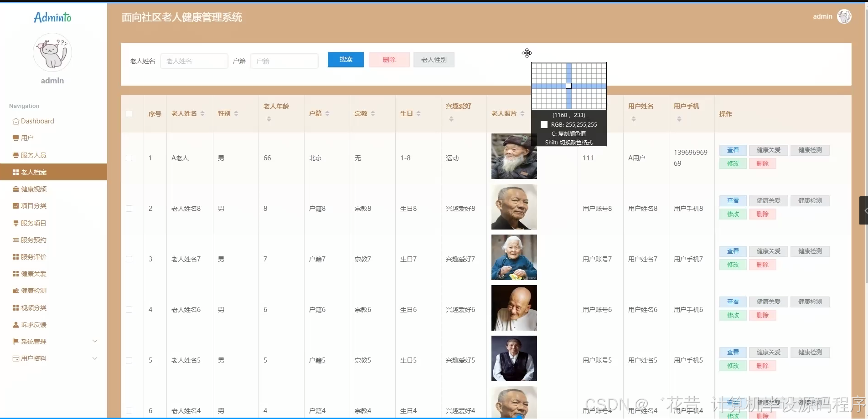Check the row 1 A老人 checkbox
This screenshot has width=868, height=419.
[x=129, y=158]
